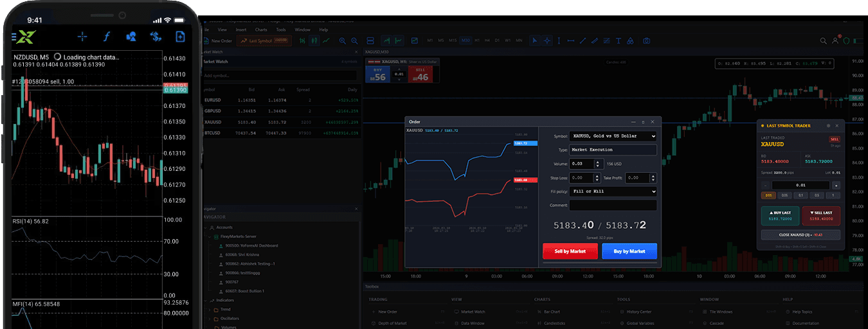Click the shield icon in top right
The image size is (868, 329).
pyautogui.click(x=846, y=40)
